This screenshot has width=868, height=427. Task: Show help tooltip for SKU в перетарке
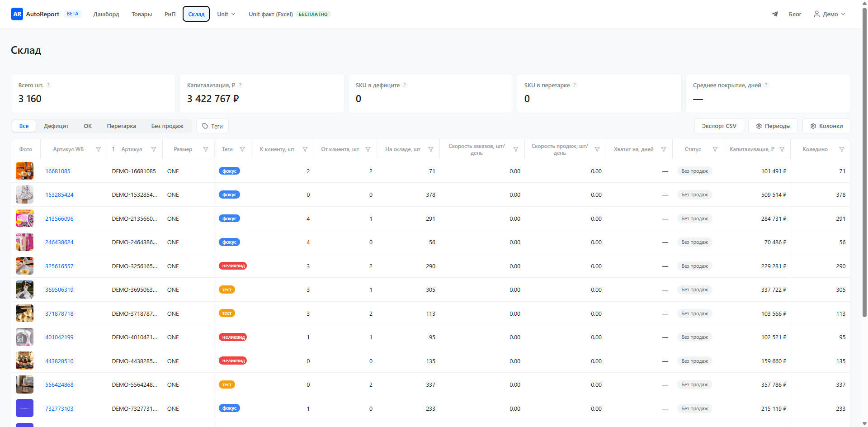coord(575,85)
